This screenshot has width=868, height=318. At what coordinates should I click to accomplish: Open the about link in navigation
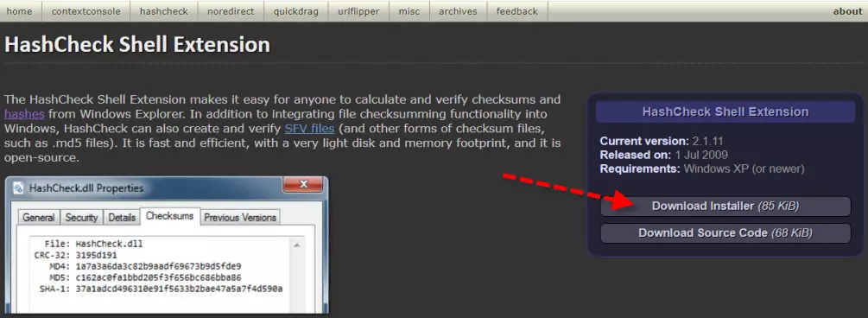click(847, 11)
